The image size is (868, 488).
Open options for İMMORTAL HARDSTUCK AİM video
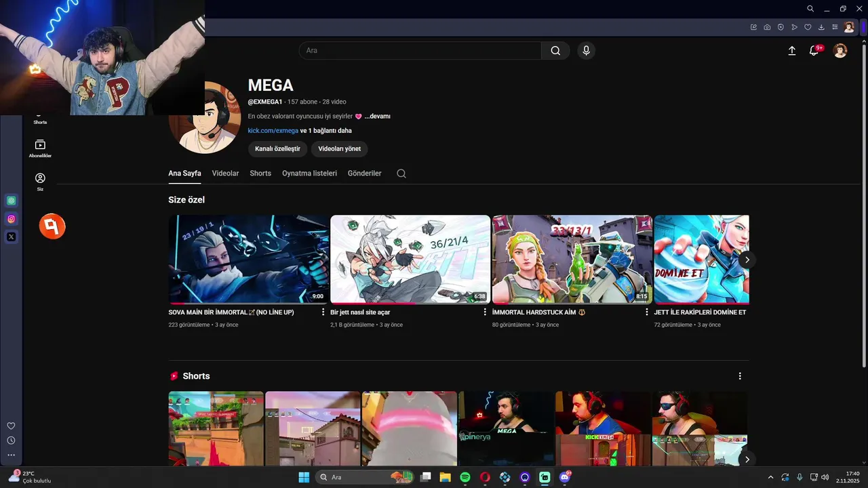coord(646,312)
